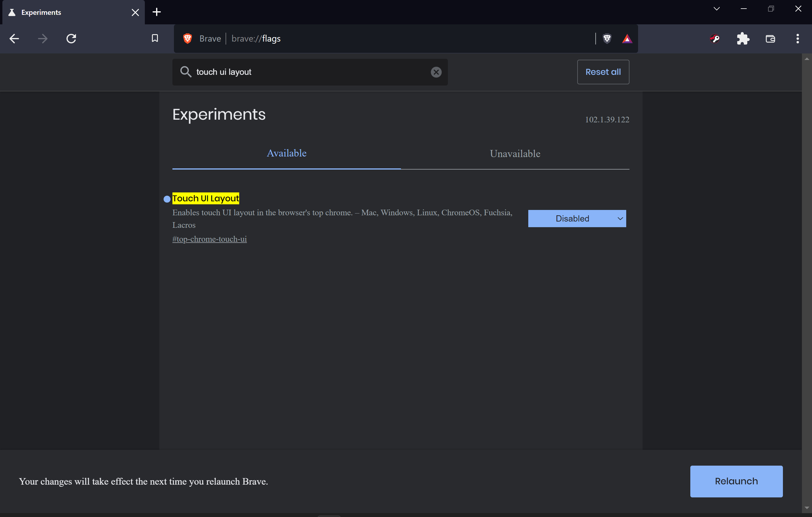Open the Touch UI Layout Disabled dropdown
This screenshot has height=517, width=812.
pos(577,219)
